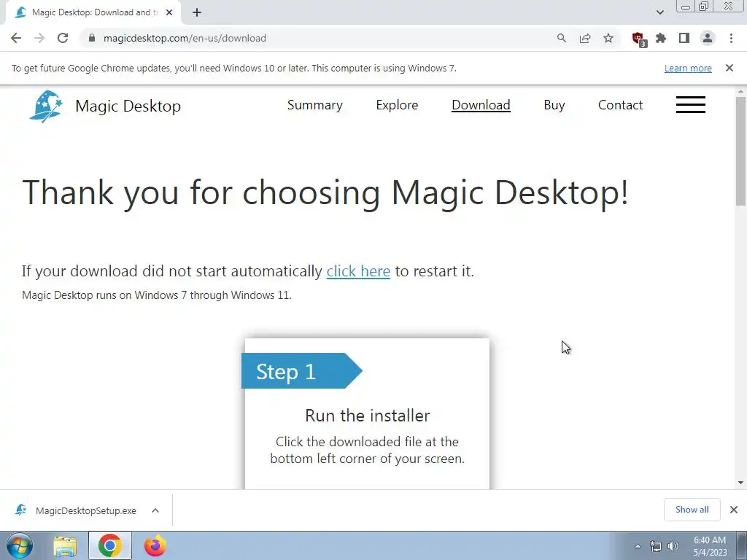This screenshot has height=560, width=747.
Task: Click the 'Run the installer' heading
Action: coord(368,415)
